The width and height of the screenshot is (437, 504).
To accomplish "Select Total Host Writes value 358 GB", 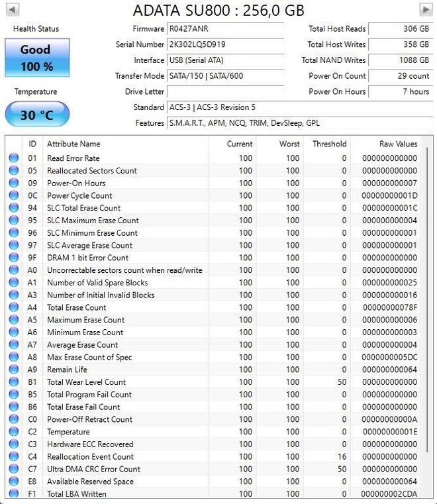I will coord(401,44).
